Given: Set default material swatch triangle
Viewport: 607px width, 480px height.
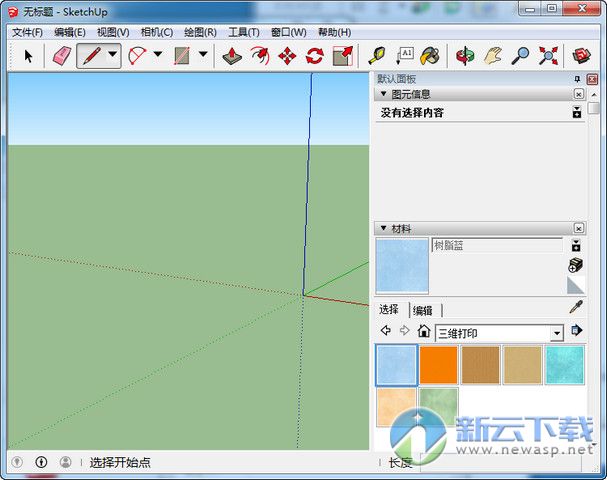Looking at the screenshot, I should pyautogui.click(x=575, y=286).
